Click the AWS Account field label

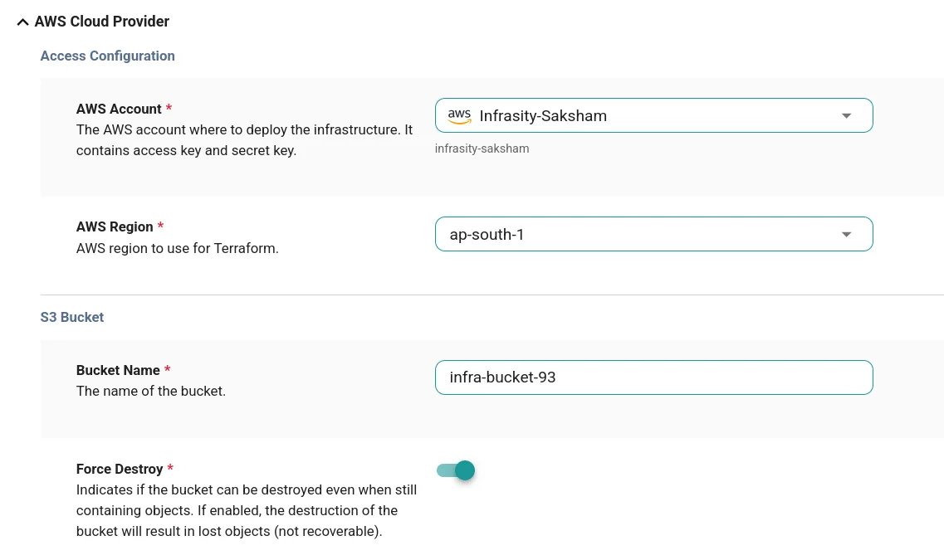[119, 109]
